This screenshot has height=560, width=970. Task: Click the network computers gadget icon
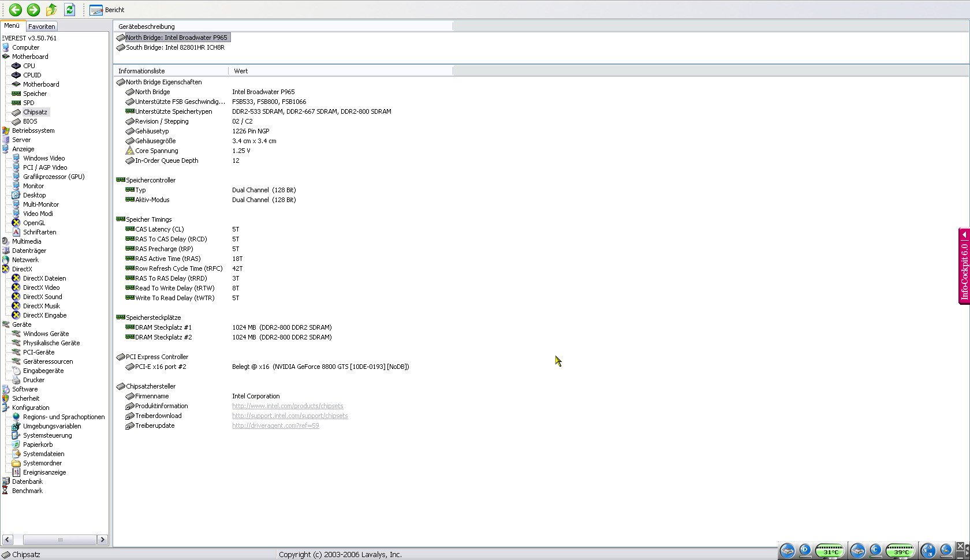[928, 551]
